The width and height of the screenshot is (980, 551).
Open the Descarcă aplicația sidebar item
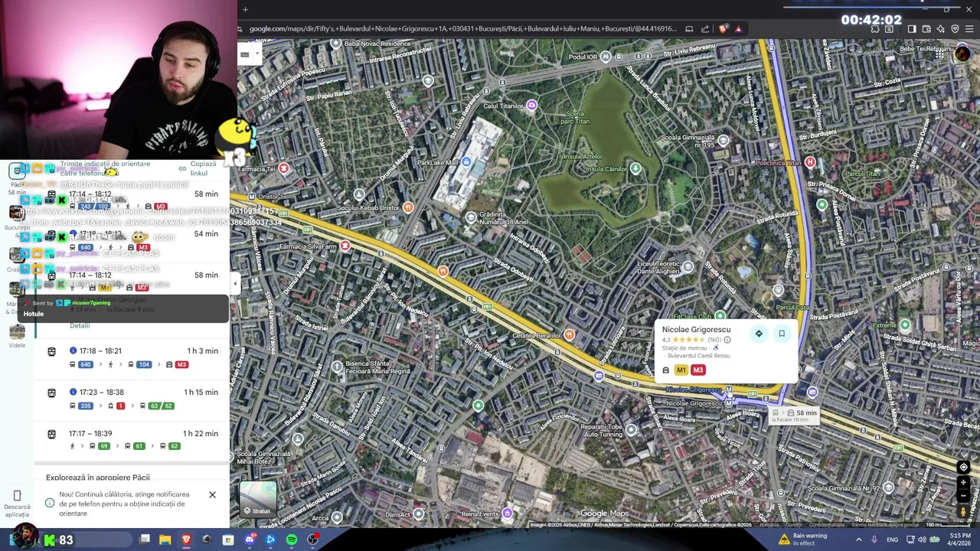17,504
